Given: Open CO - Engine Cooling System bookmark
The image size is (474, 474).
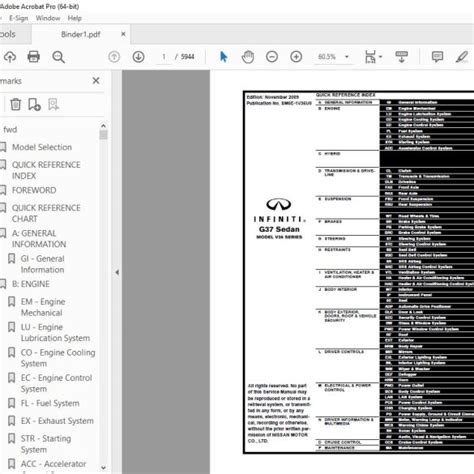Looking at the screenshot, I should click(58, 358).
